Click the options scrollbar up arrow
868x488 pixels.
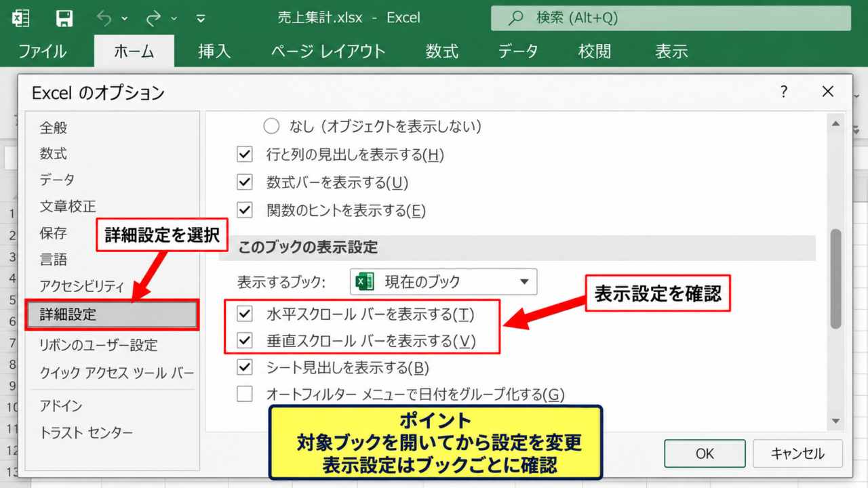(835, 124)
